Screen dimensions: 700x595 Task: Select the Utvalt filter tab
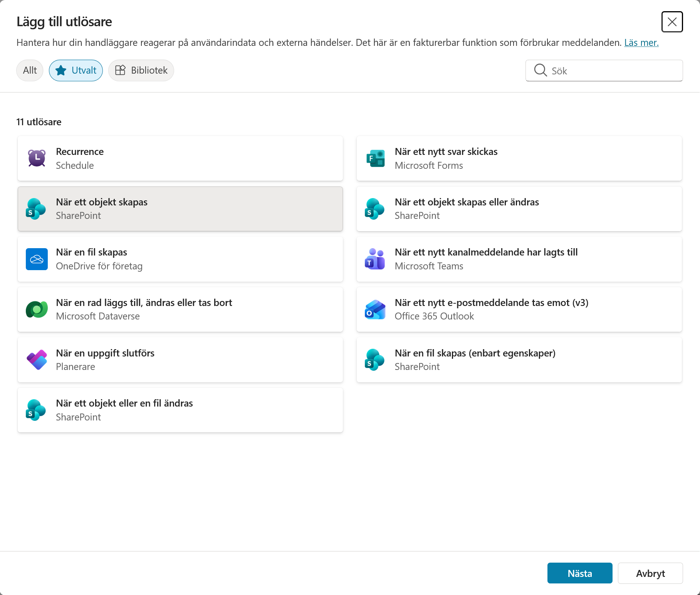(76, 71)
